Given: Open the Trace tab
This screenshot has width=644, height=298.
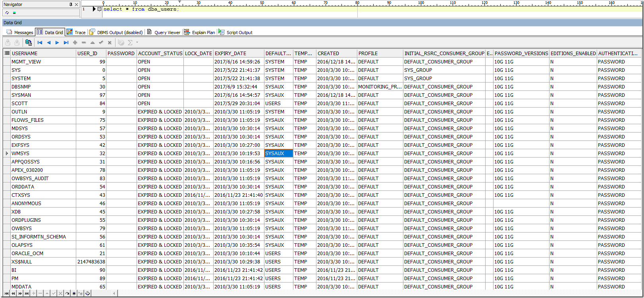Looking at the screenshot, I should pos(76,32).
